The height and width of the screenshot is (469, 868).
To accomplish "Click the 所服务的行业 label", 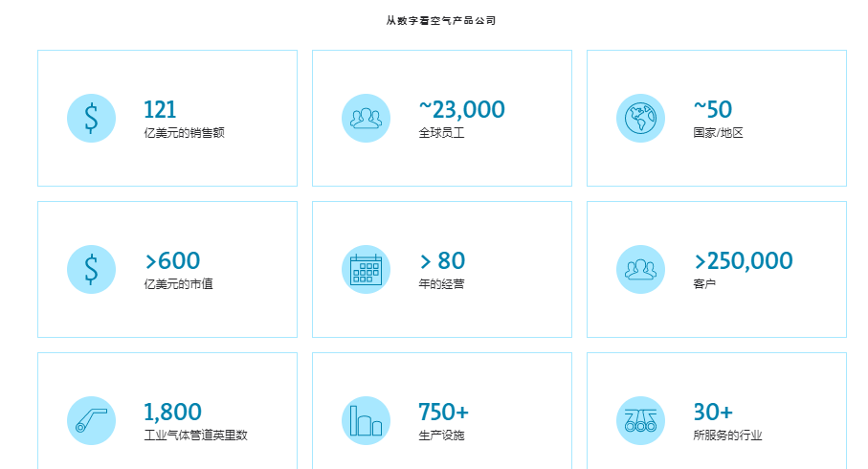I will (727, 435).
